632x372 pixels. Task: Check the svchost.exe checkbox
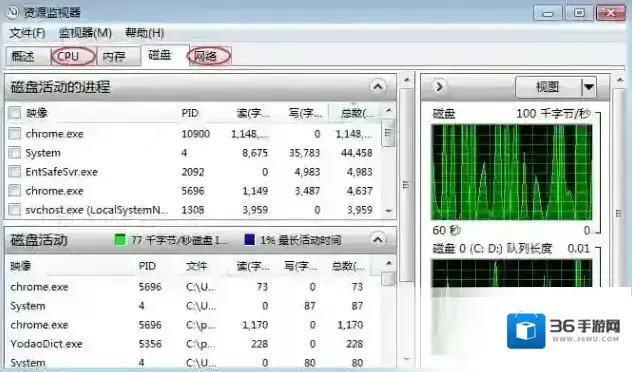tap(15, 210)
